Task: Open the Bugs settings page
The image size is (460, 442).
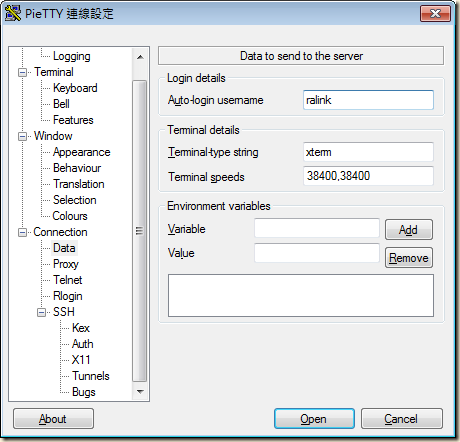Action: pos(84,392)
